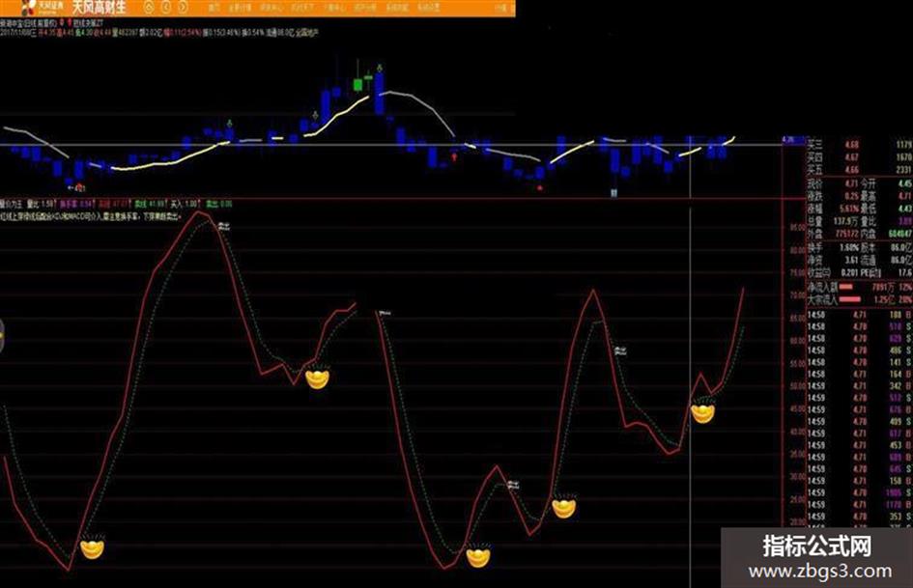Select the 买五 4.66 order book row
The height and width of the screenshot is (588, 913).
click(860, 170)
